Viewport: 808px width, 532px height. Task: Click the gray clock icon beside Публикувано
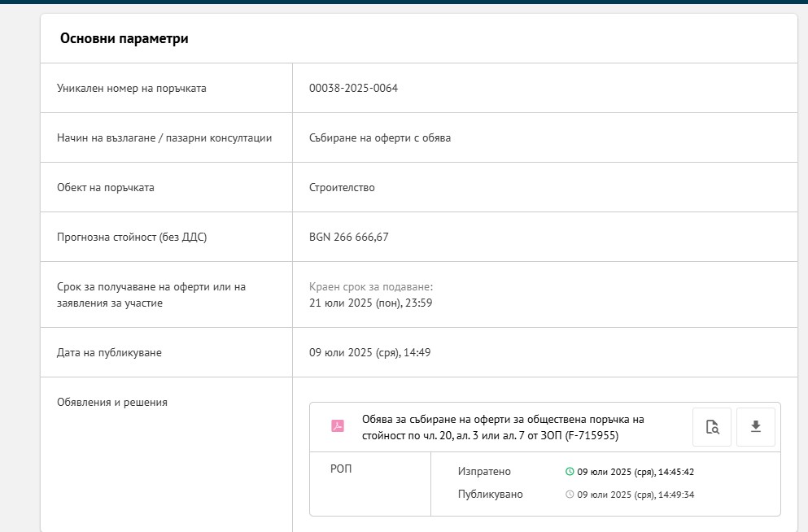[x=570, y=494]
